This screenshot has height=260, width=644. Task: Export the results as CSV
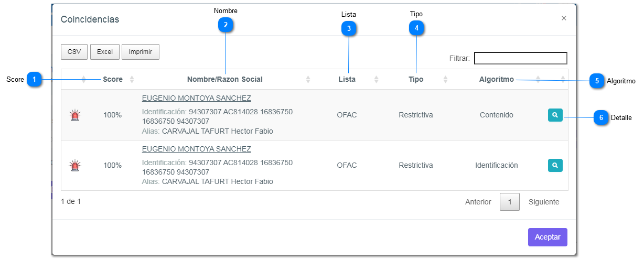click(x=74, y=52)
